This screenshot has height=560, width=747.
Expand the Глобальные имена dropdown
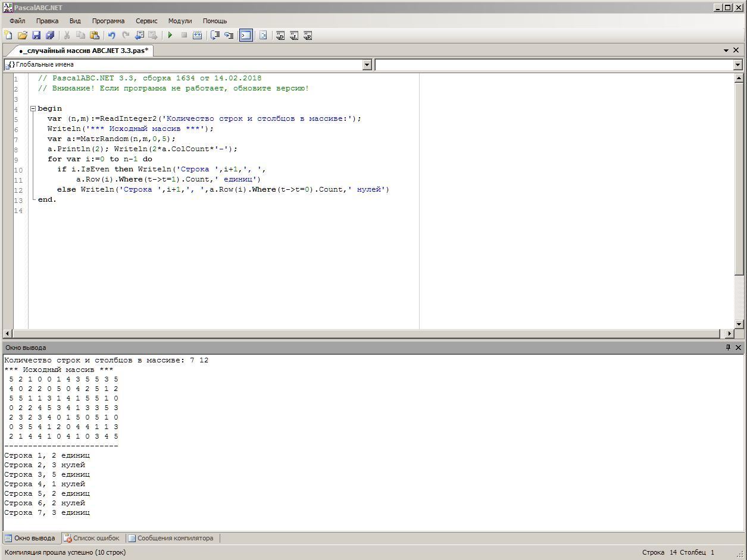[367, 65]
